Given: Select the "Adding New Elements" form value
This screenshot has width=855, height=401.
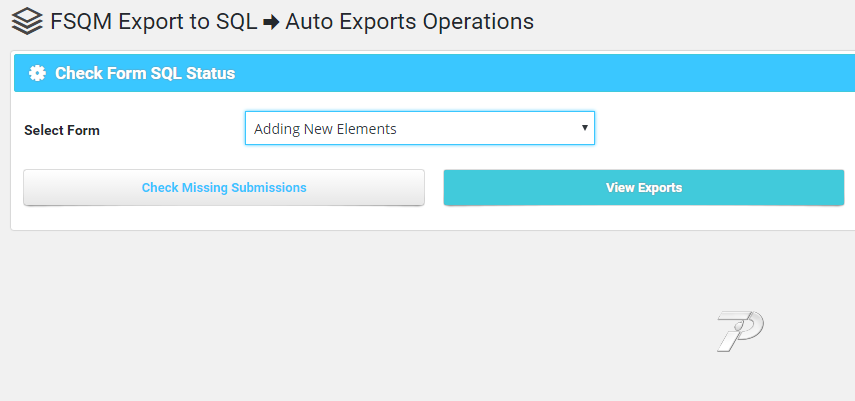Looking at the screenshot, I should point(326,129).
